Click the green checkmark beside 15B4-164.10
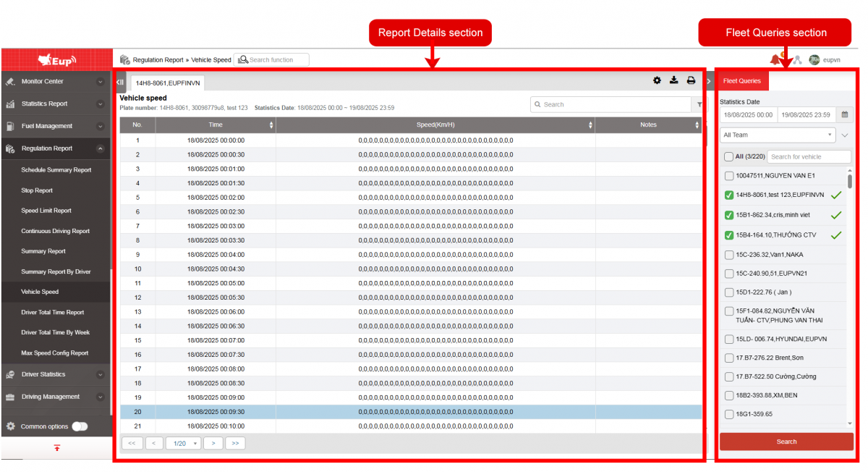 pos(836,235)
